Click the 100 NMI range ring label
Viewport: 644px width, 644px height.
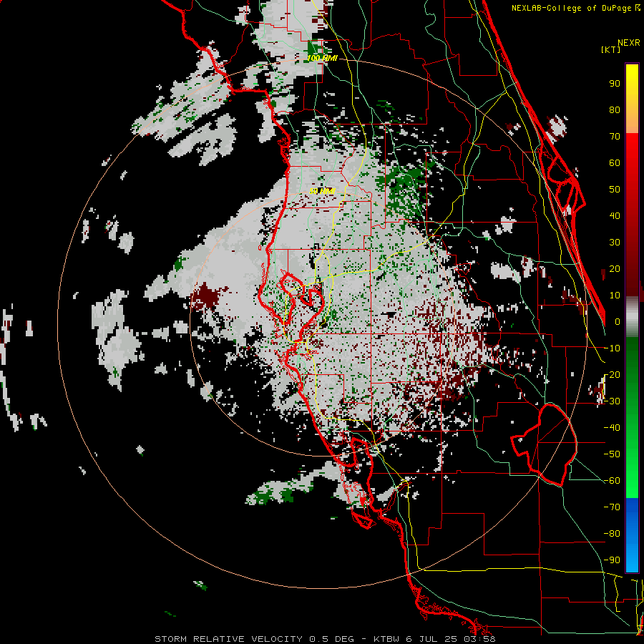click(x=322, y=59)
